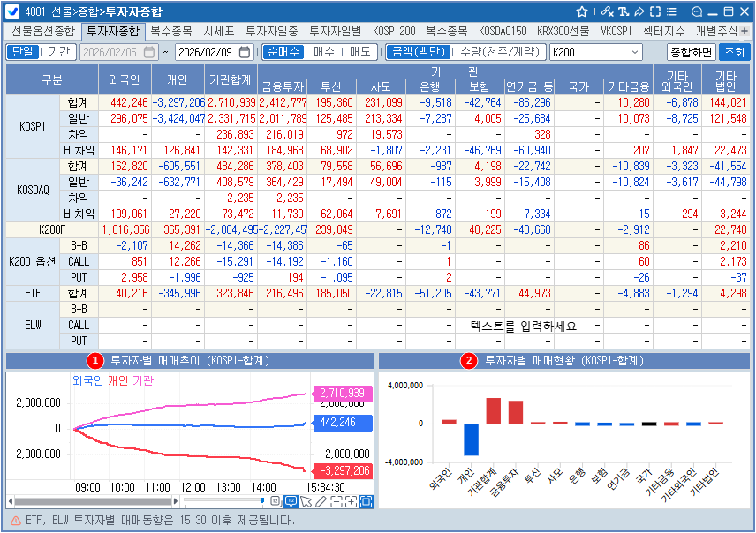The width and height of the screenshot is (756, 533).
Task: Click the font size icon in title bar
Action: 623,11
